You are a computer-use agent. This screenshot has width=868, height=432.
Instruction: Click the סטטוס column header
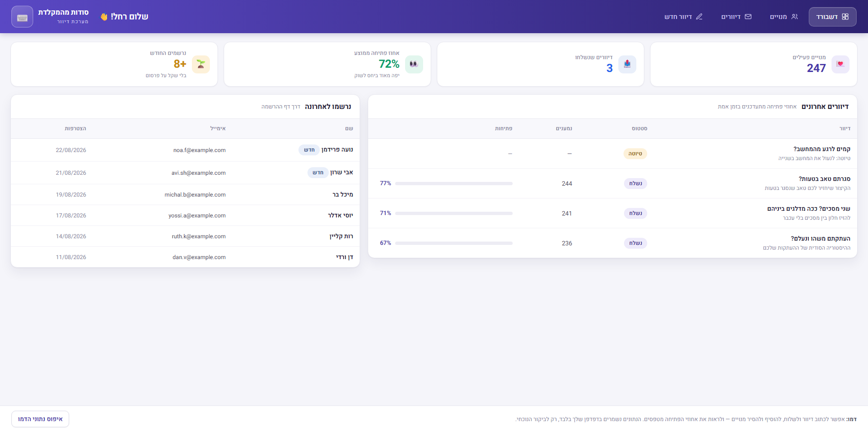click(x=639, y=128)
